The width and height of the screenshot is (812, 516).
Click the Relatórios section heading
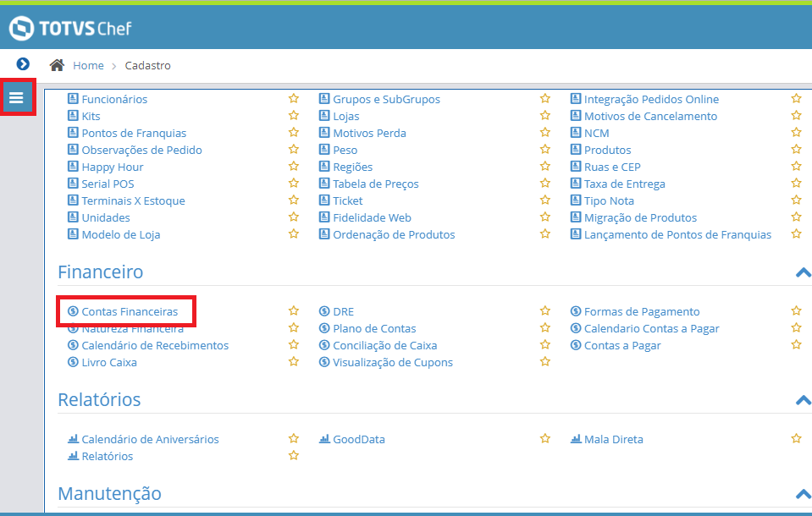99,400
